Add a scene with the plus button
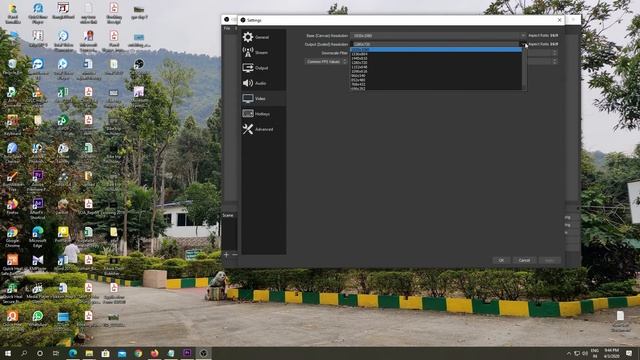640x360 pixels. click(226, 255)
